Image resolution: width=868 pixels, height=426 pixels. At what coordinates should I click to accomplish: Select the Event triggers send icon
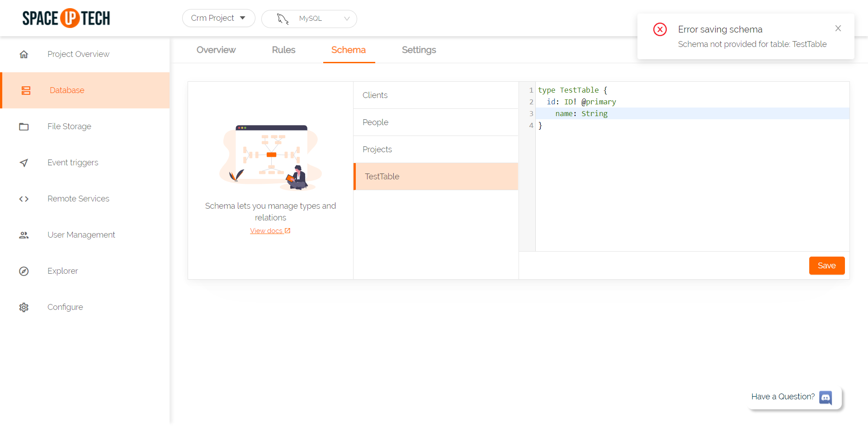coord(24,163)
